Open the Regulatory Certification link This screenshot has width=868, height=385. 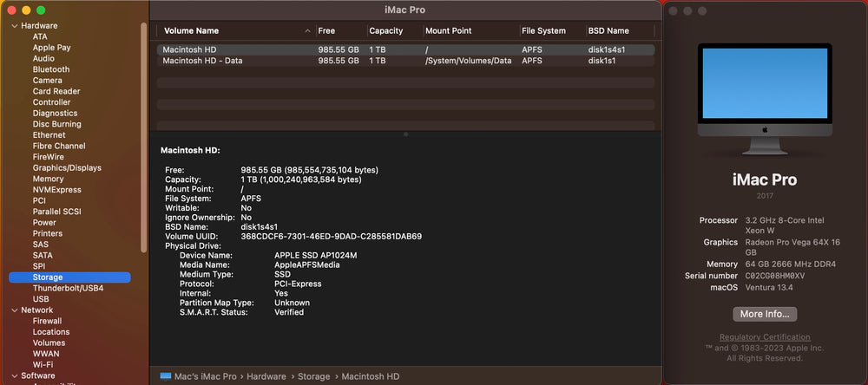point(765,336)
